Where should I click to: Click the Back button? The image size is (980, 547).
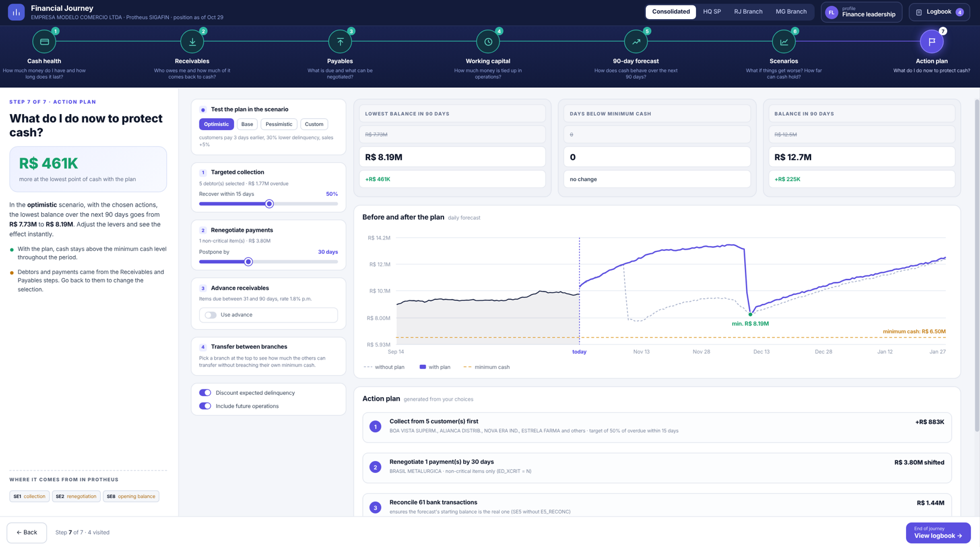pos(27,533)
